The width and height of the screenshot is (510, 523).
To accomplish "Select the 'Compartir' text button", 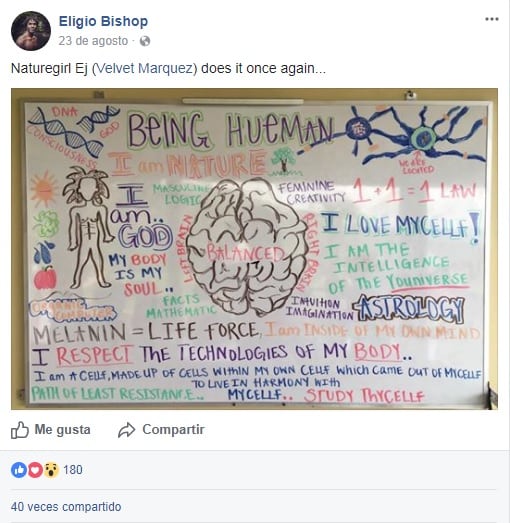I will point(173,430).
